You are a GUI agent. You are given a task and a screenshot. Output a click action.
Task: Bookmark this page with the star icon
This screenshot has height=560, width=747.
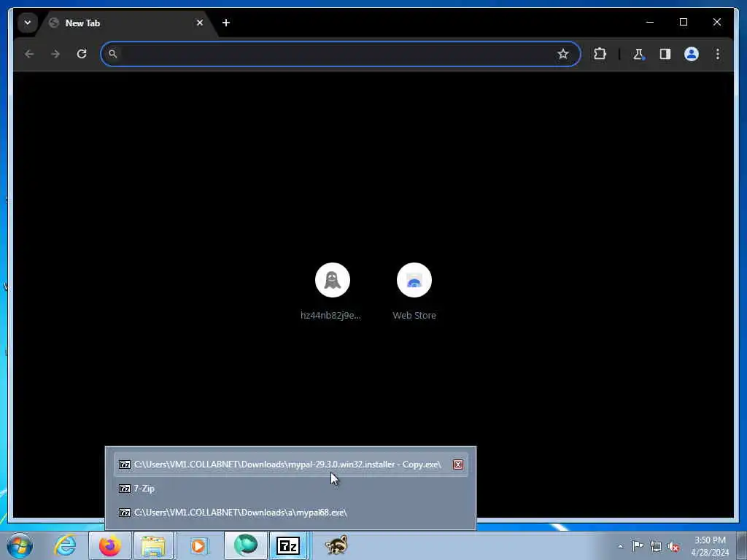coord(563,54)
